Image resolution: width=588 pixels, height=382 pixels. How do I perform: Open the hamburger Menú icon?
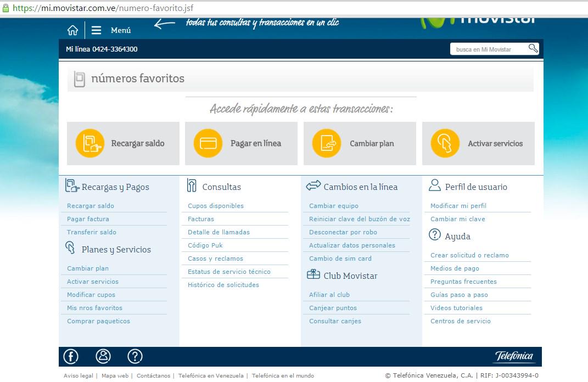tap(97, 30)
